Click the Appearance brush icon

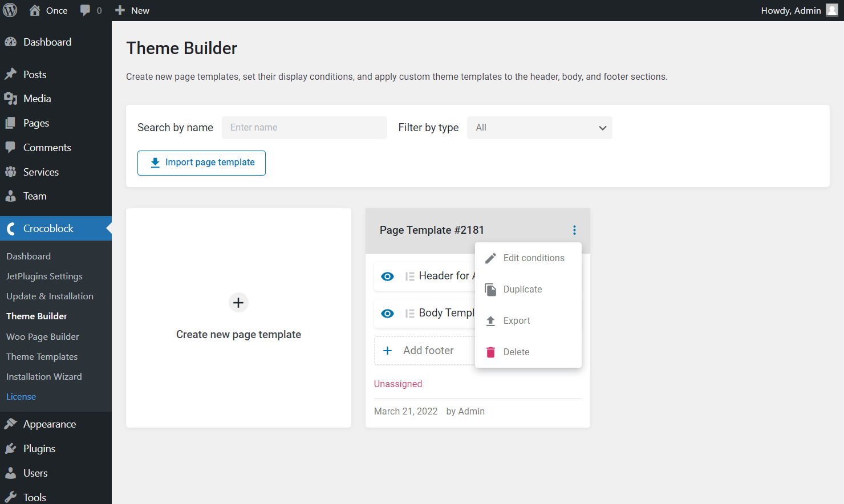(x=11, y=424)
